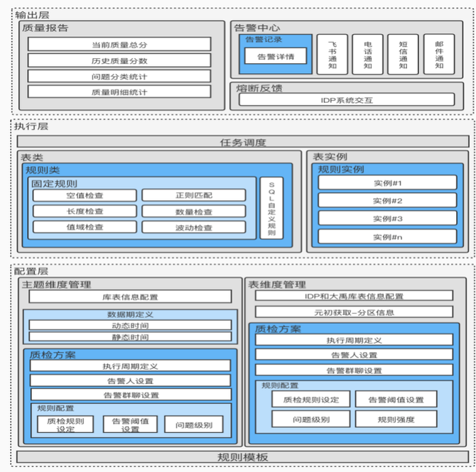Open 问题分类统计 in 质量报告
Image resolution: width=476 pixels, height=472 pixels.
click(119, 76)
